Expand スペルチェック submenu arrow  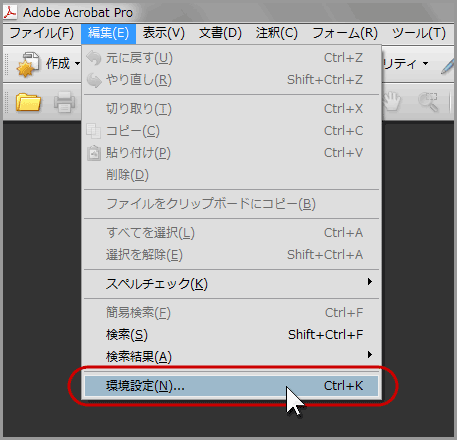[370, 282]
